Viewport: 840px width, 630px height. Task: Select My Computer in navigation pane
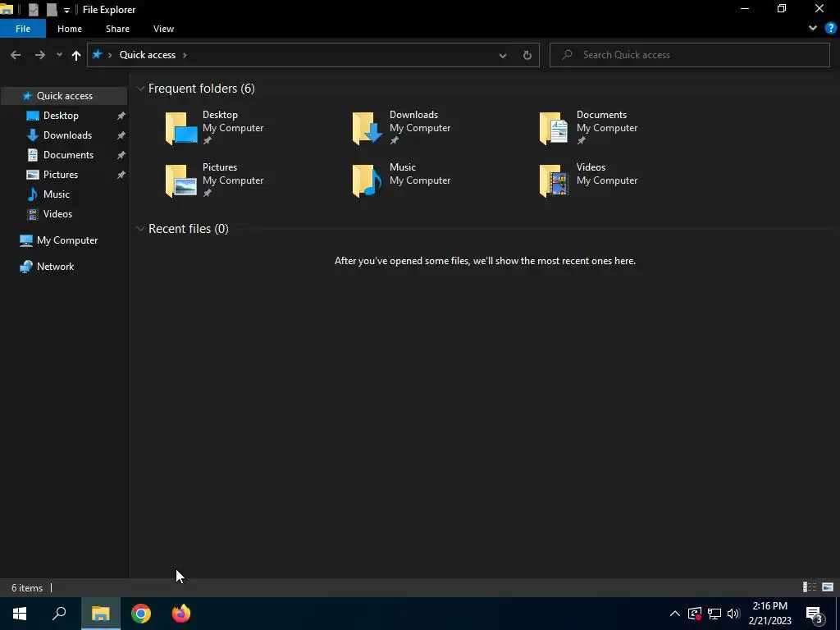pos(67,240)
